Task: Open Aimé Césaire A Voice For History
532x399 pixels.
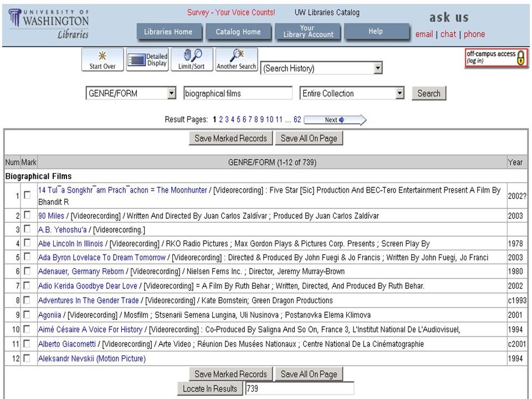Action: (90, 329)
